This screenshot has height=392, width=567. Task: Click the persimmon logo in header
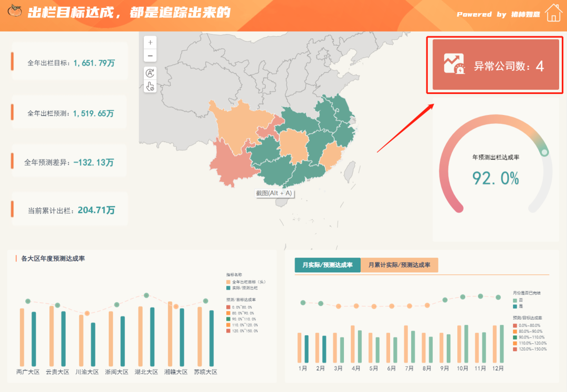tap(15, 11)
